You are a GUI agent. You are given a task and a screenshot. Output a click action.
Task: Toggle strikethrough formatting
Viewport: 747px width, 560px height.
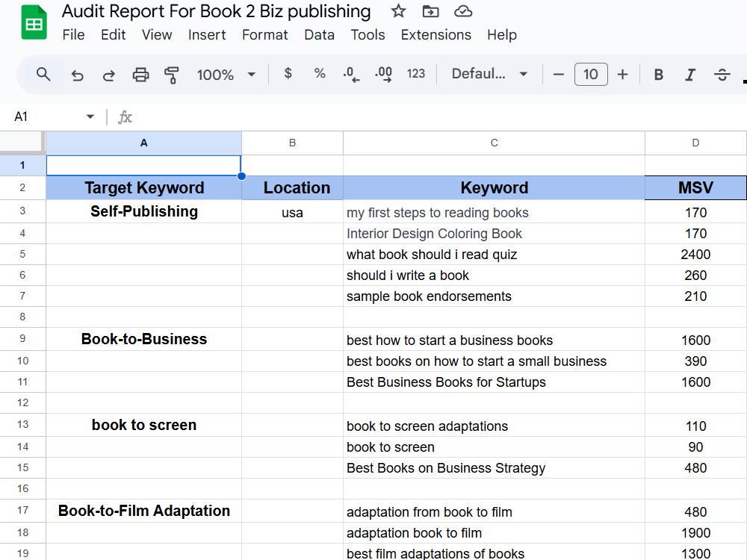pos(722,74)
